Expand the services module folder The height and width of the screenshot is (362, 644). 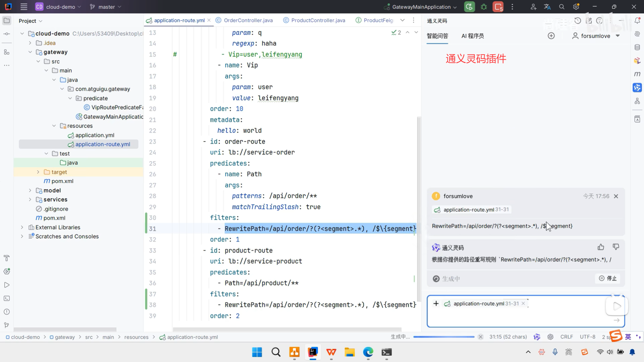point(30,200)
